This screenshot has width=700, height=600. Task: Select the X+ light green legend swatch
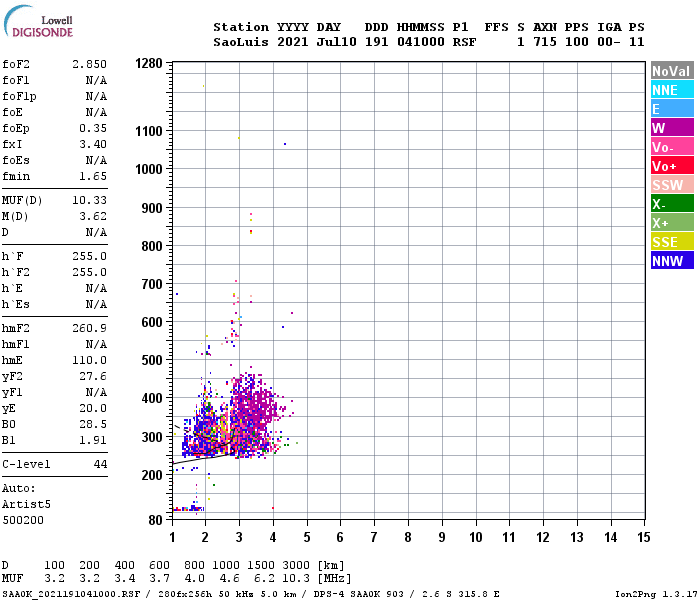(672, 223)
